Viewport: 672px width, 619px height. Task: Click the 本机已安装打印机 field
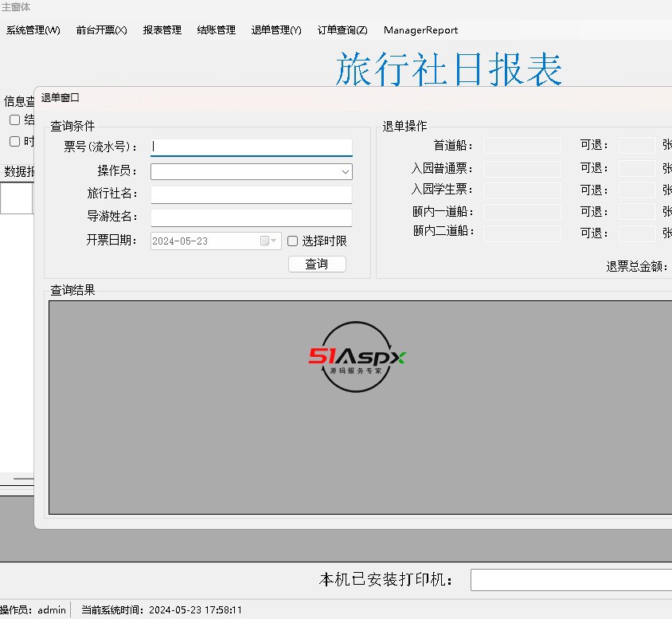pos(570,580)
